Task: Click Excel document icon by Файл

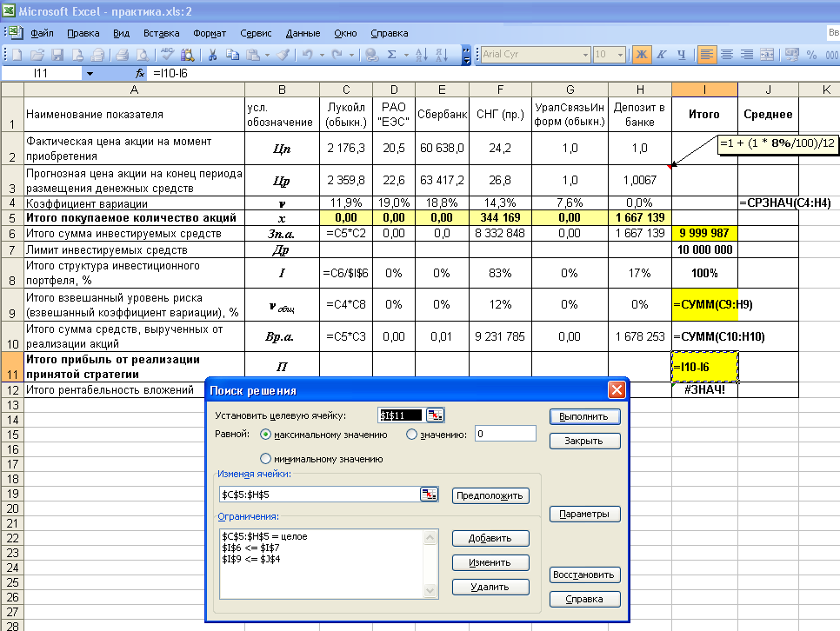Action: (x=16, y=33)
